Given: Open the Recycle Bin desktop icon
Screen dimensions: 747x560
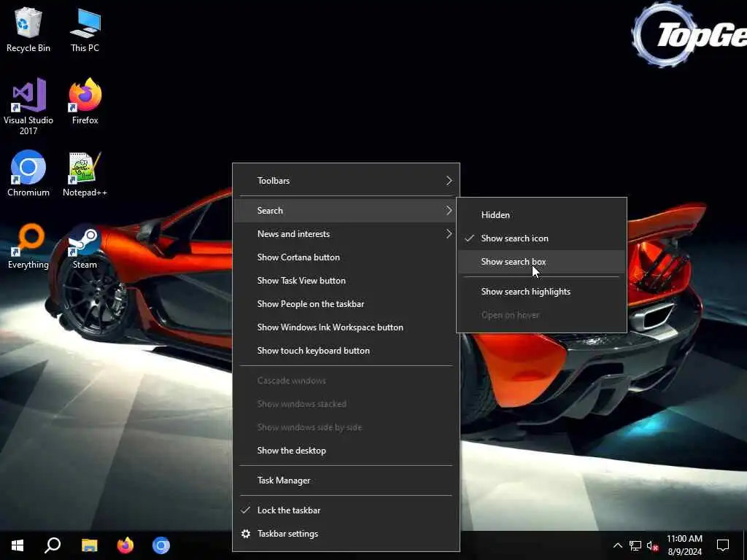Looking at the screenshot, I should (x=28, y=29).
